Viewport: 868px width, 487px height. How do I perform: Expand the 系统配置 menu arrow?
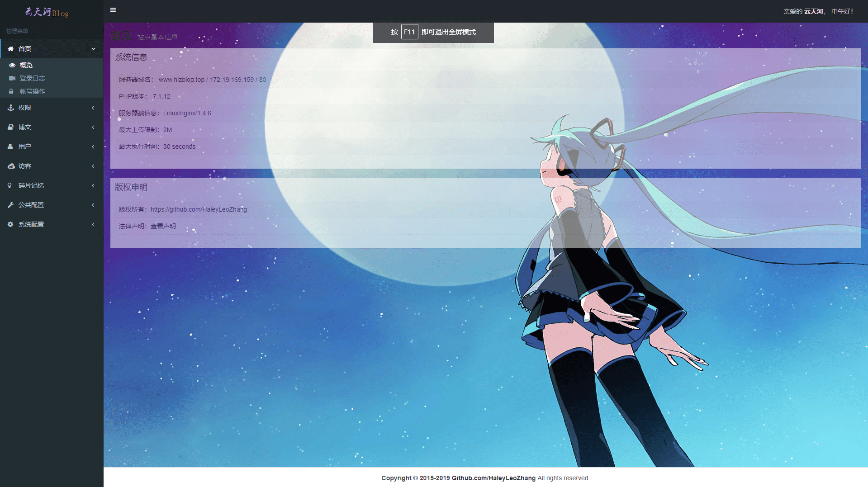93,224
